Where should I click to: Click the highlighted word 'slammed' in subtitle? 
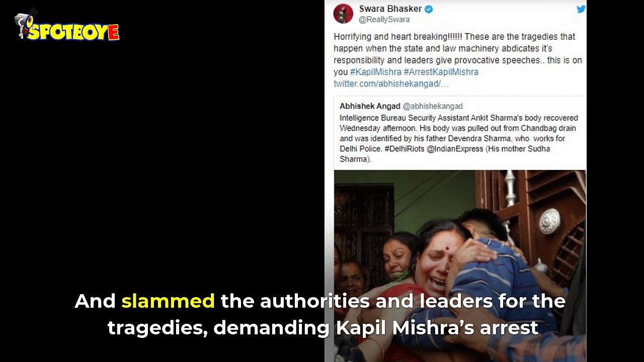point(168,301)
